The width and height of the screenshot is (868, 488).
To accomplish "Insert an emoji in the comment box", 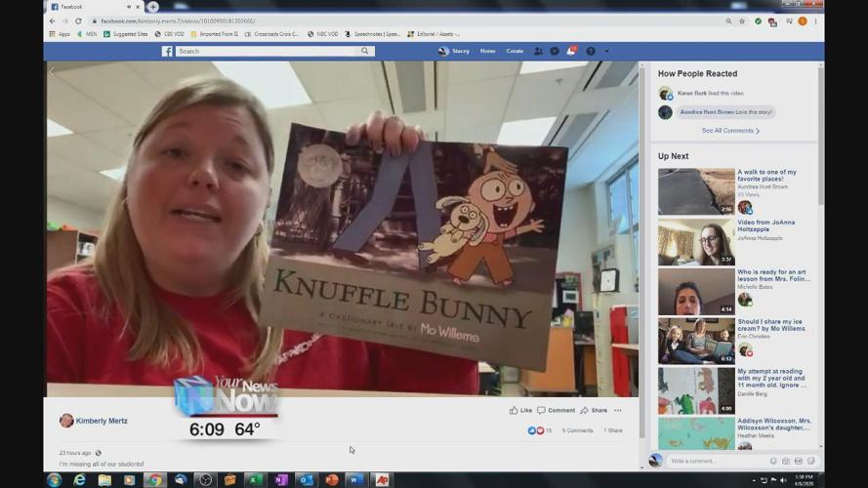I will [773, 461].
